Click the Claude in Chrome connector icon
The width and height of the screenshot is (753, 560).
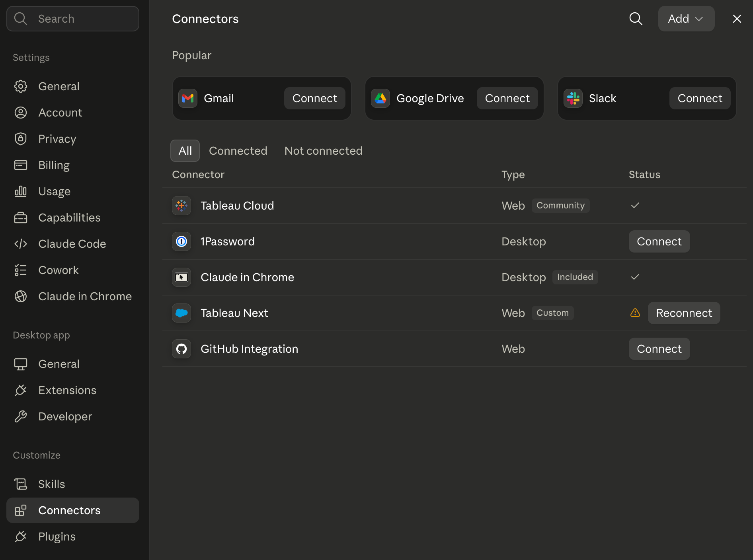pyautogui.click(x=181, y=277)
